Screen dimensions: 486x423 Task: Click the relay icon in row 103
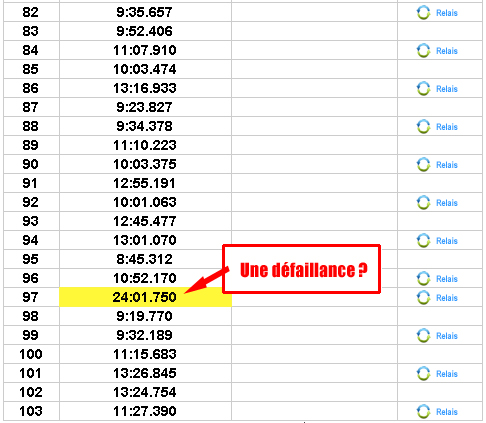[423, 412]
